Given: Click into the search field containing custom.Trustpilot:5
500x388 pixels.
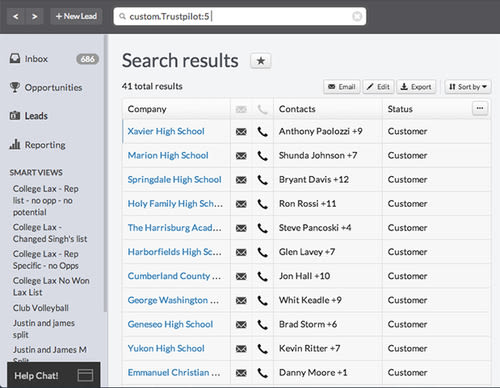Looking at the screenshot, I should (240, 16).
